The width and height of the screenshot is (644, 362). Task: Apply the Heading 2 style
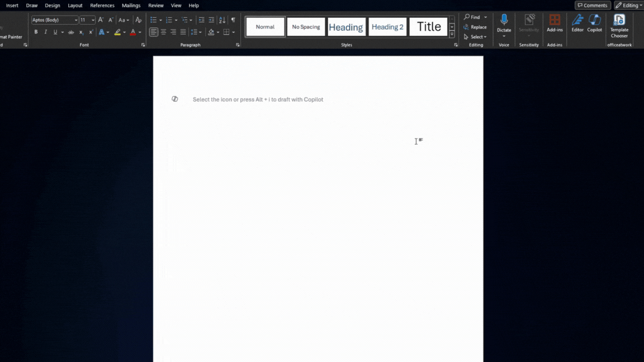387,27
